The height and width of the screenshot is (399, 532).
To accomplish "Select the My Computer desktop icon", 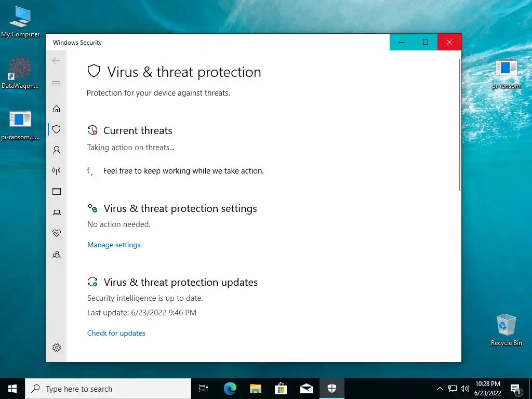I will [20, 22].
